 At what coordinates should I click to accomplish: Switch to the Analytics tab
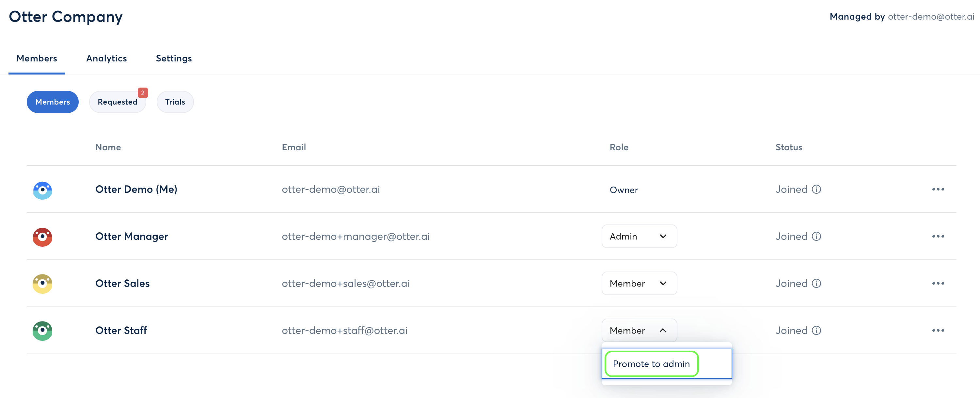tap(106, 58)
